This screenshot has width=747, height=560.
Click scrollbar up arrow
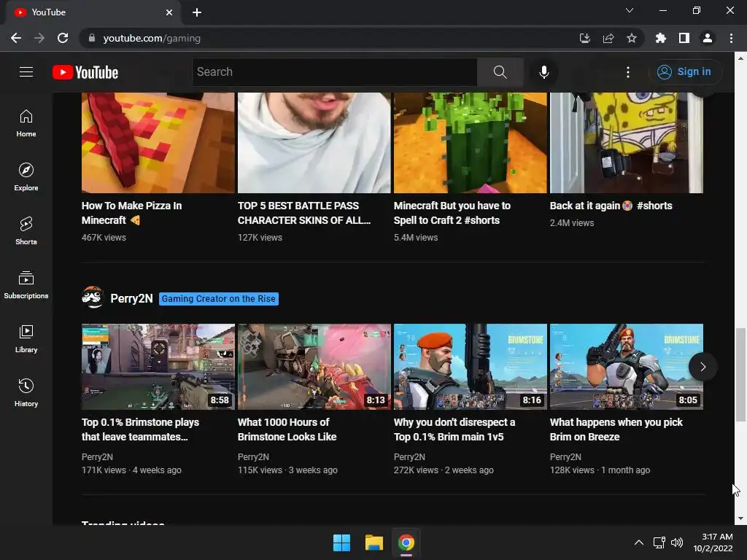coord(740,58)
